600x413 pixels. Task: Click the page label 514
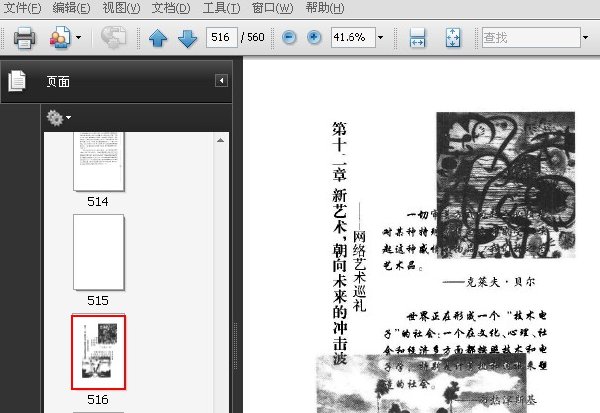click(98, 202)
